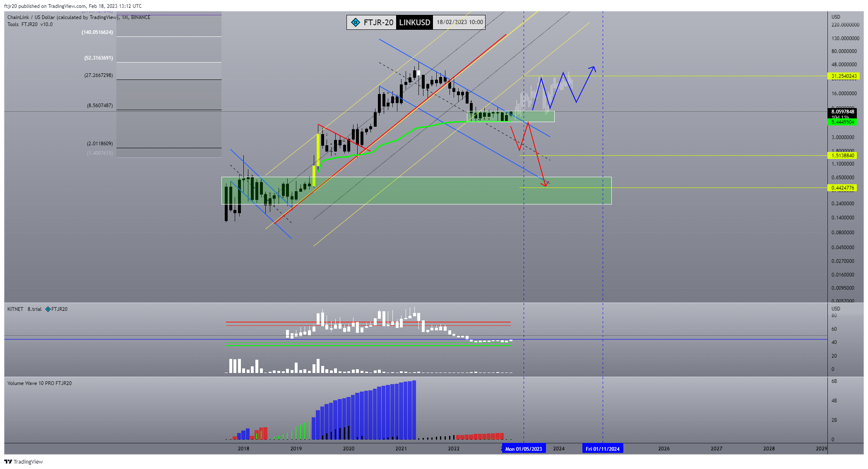Click the KITNET 8.trial indicator label
This screenshot has height=469, width=868.
click(x=24, y=309)
